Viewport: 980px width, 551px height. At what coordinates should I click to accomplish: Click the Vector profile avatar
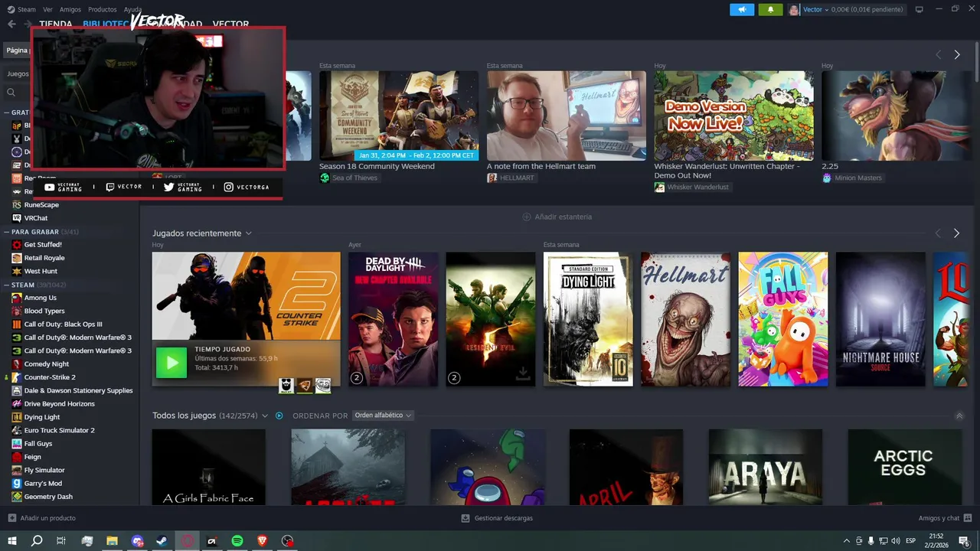click(x=794, y=9)
